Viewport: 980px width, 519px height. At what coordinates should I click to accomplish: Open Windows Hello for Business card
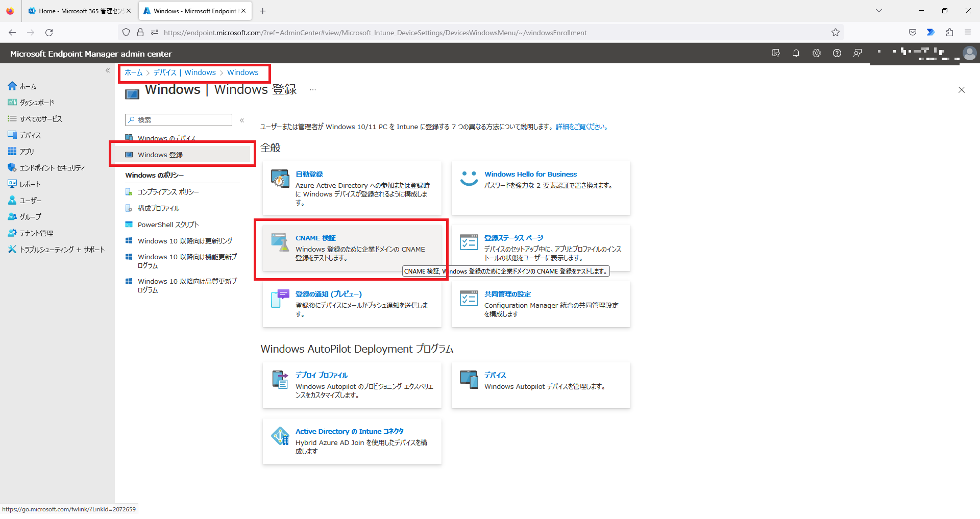541,188
